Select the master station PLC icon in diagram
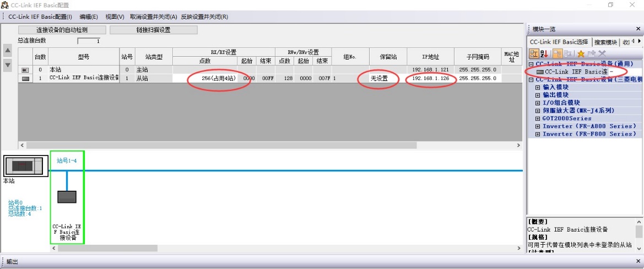 [26, 166]
